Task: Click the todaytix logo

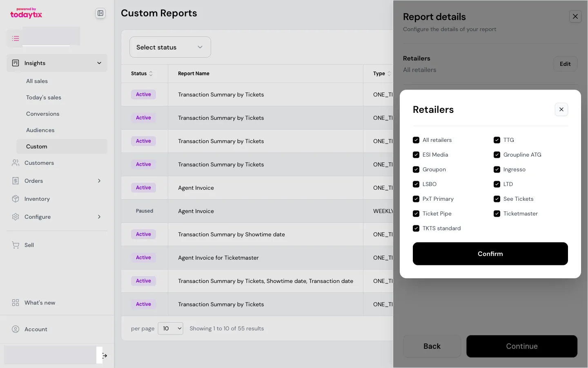Action: point(26,13)
